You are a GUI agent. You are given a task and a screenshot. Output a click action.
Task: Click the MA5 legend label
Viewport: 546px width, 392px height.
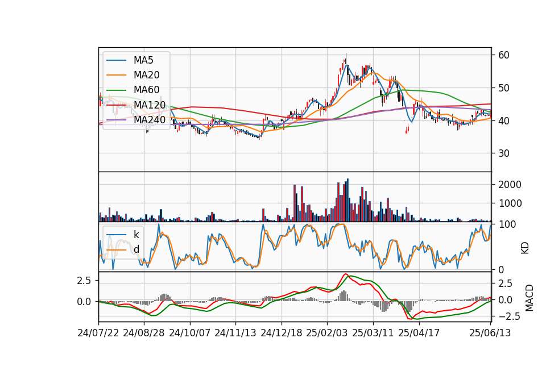coord(143,60)
